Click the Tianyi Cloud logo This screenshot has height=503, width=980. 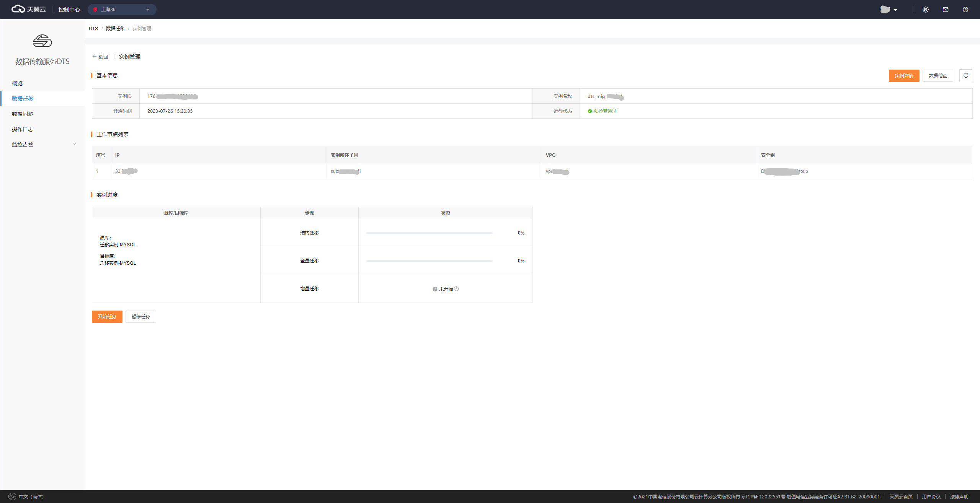[x=28, y=9]
